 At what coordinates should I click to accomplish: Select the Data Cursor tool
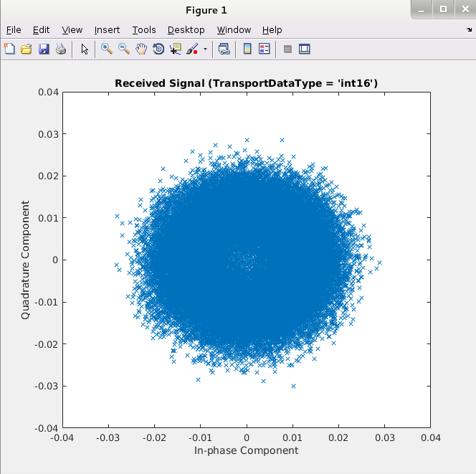click(x=176, y=49)
